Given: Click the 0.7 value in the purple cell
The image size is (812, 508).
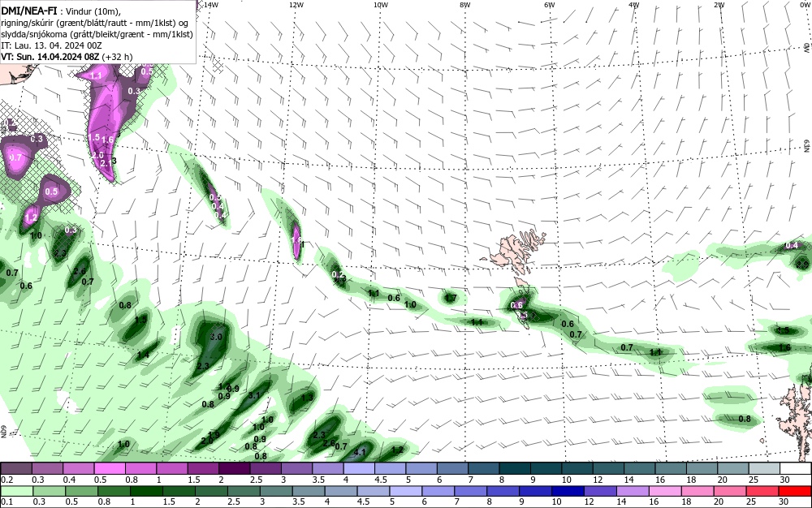Looking at the screenshot, I should tap(16, 157).
